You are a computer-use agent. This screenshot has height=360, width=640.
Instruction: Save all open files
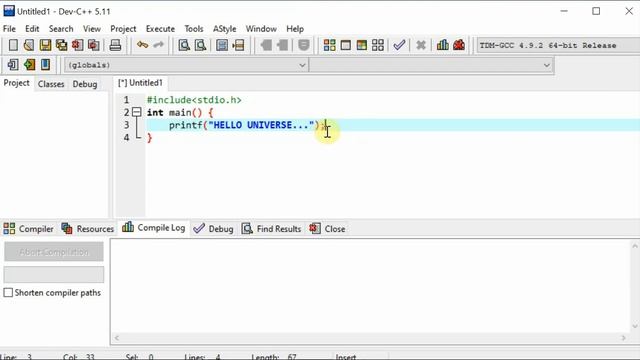(61, 45)
